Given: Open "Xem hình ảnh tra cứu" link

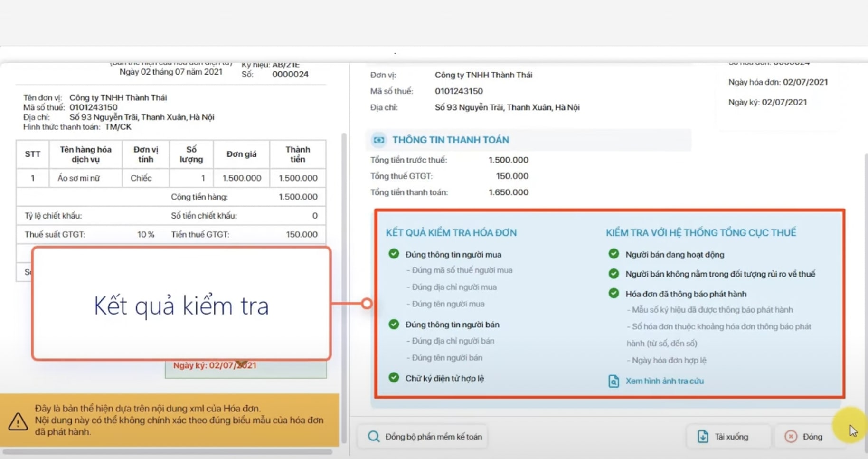Looking at the screenshot, I should [664, 381].
